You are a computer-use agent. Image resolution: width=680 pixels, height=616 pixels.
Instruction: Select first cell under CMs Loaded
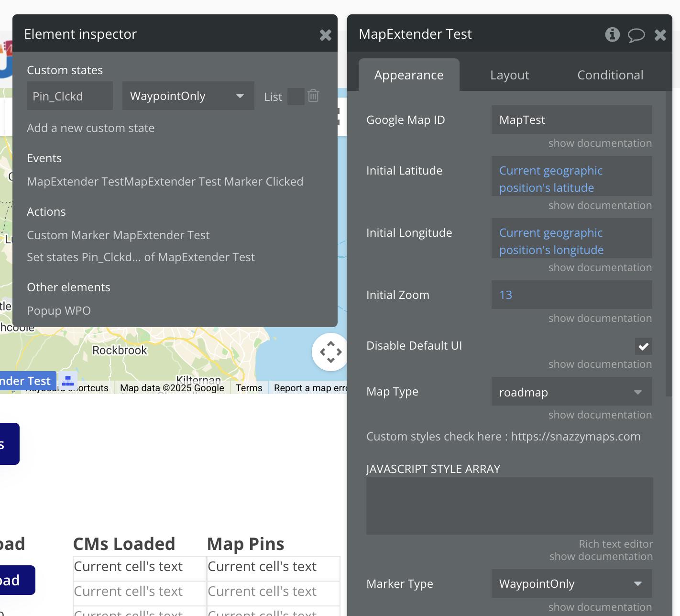click(x=140, y=568)
